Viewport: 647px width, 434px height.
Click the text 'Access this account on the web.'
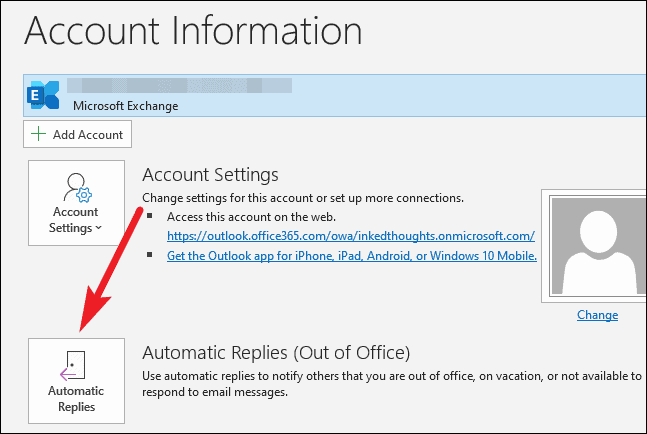[251, 217]
